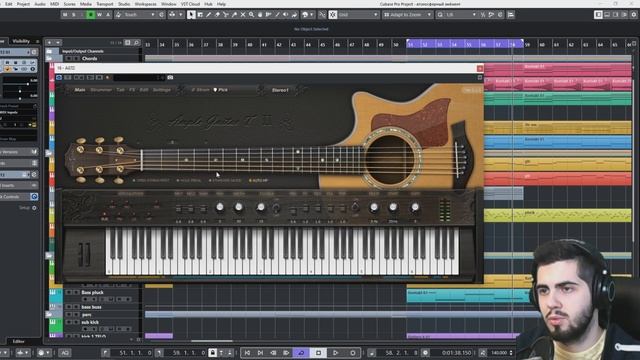This screenshot has width=640, height=360.
Task: Open the Project menu
Action: pos(23,4)
